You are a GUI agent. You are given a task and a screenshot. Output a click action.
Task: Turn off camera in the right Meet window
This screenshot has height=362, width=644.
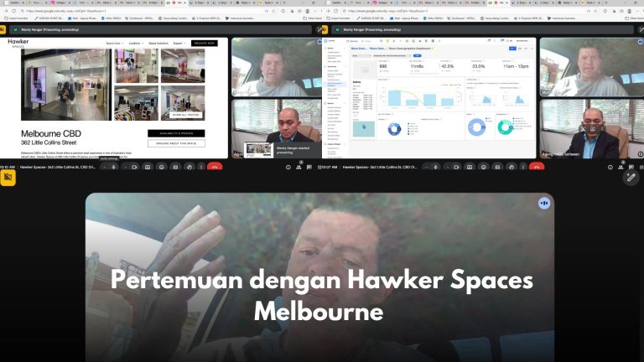[456, 167]
